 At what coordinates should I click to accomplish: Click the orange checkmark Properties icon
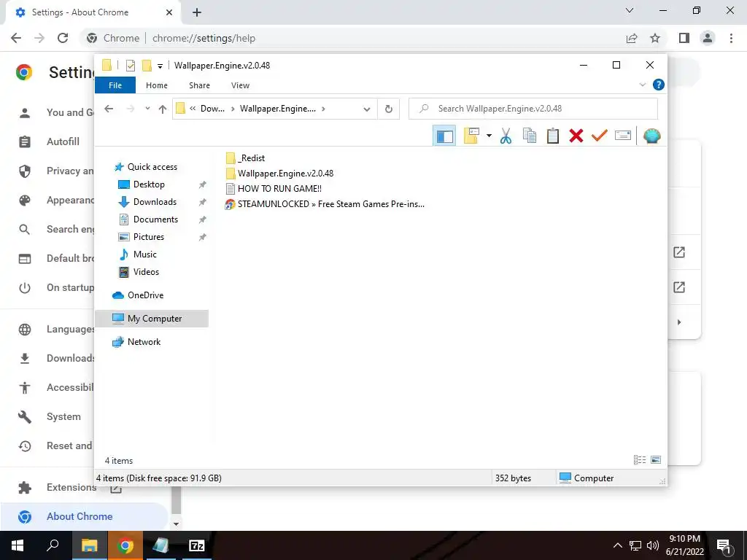[600, 136]
